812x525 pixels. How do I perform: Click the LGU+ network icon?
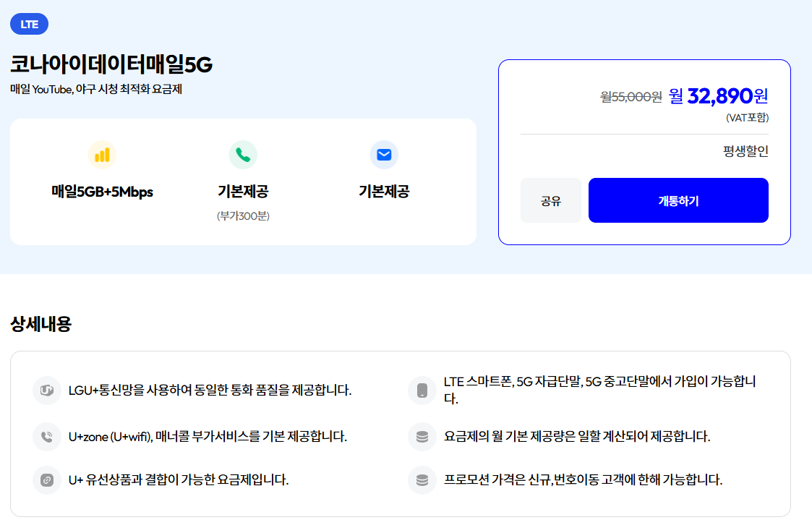point(47,390)
